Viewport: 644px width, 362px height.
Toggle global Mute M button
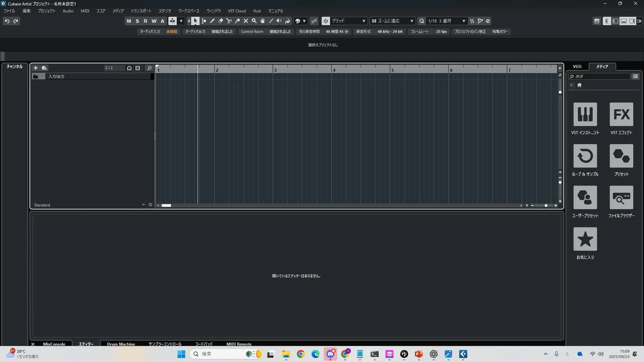pos(129,21)
